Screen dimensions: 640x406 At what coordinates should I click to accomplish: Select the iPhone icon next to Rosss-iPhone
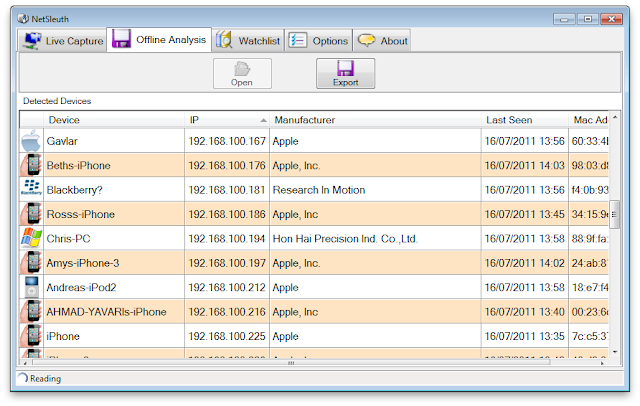[31, 214]
